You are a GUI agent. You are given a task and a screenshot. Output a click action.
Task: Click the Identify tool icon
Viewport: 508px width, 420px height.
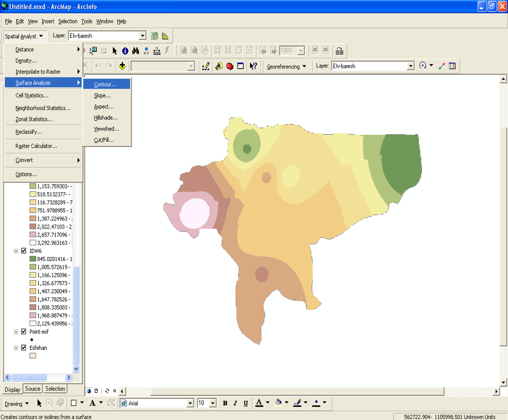coord(125,51)
